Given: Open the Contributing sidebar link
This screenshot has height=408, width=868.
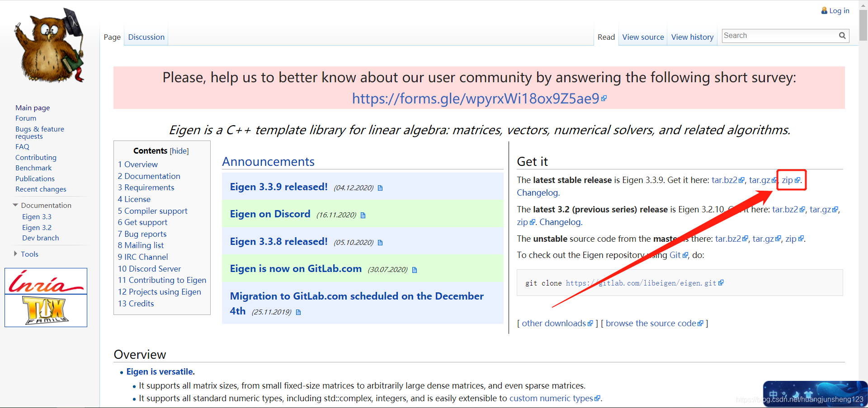Looking at the screenshot, I should coord(36,157).
